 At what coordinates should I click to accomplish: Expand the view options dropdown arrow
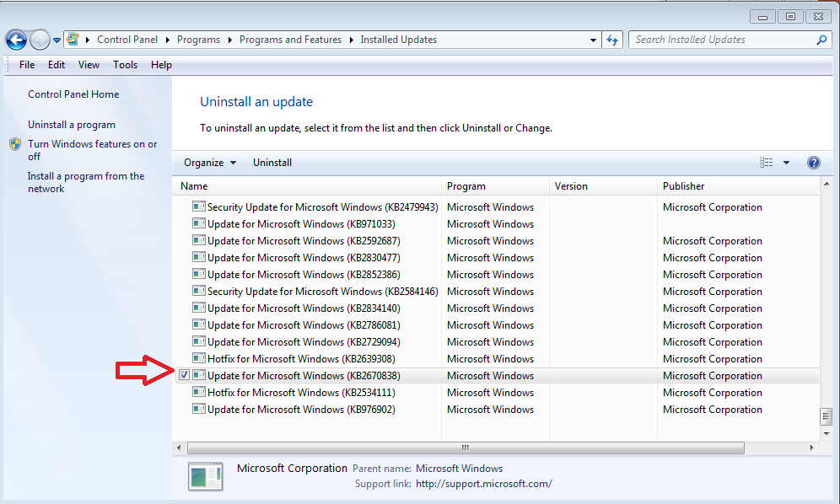point(786,163)
